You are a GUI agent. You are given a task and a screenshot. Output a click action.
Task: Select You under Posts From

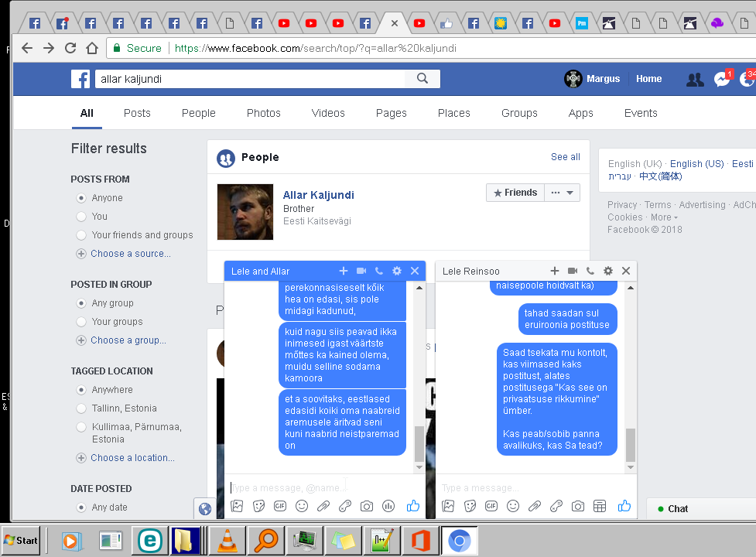tap(81, 217)
